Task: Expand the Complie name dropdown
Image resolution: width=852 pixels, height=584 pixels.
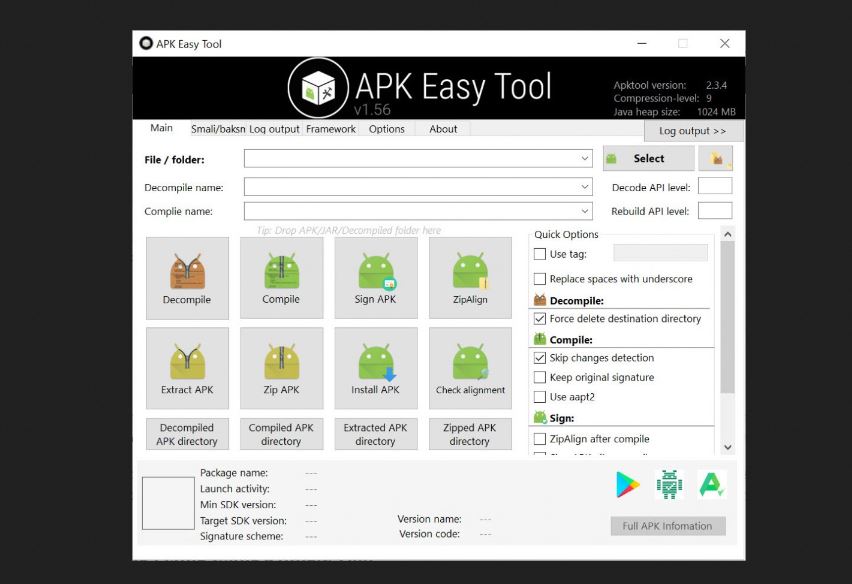Action: point(585,211)
